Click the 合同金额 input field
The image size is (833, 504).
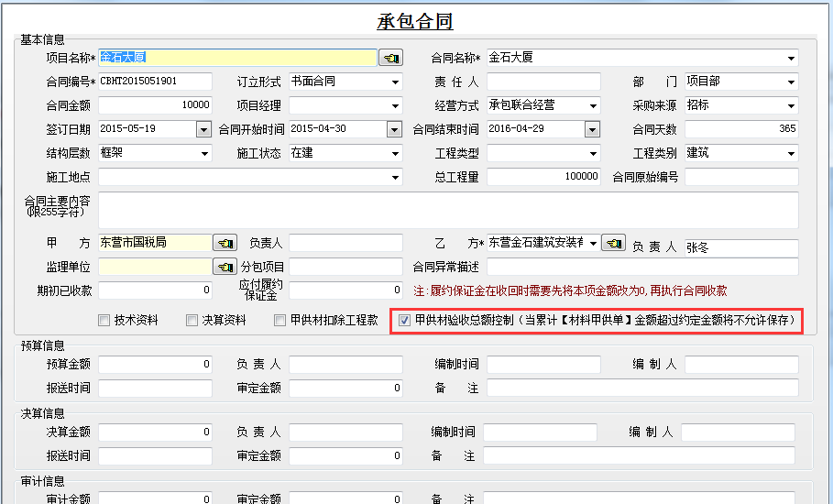click(x=155, y=105)
